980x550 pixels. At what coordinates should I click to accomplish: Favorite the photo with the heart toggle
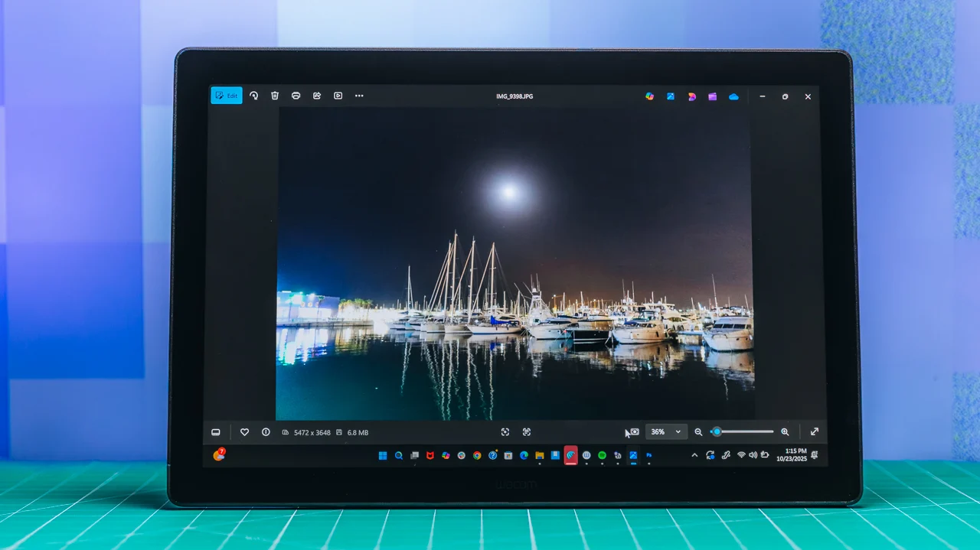[x=244, y=432]
